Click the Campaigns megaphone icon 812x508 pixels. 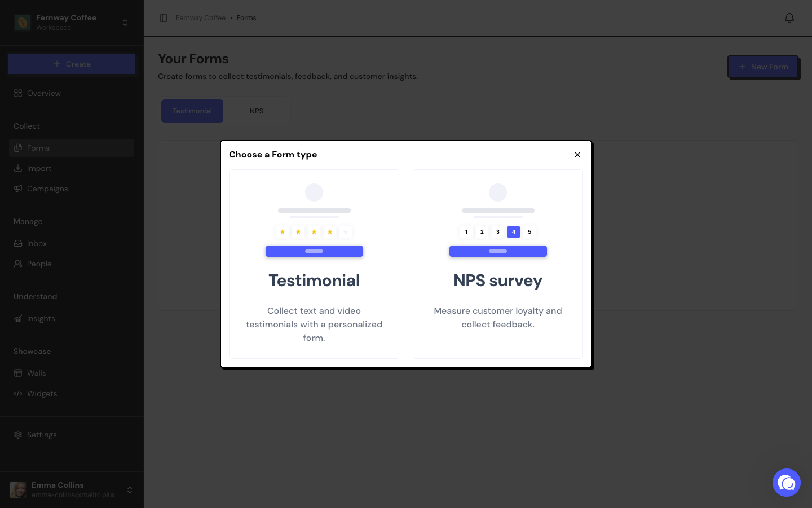[18, 189]
